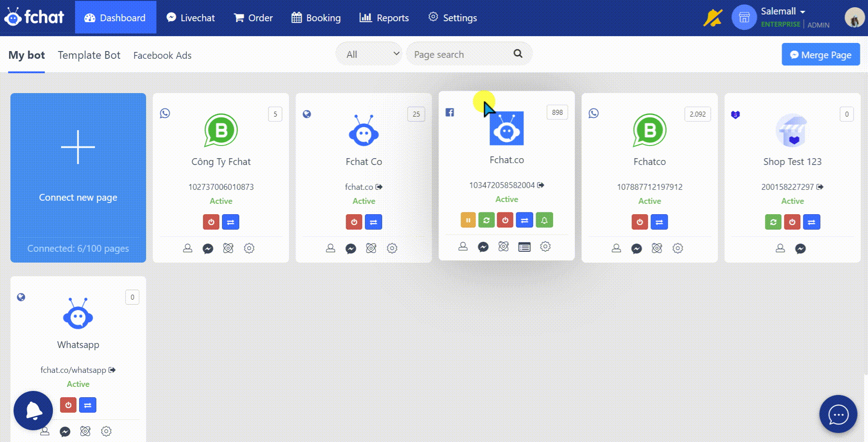Select the My bot tab
Viewport: 868px width, 442px height.
point(27,55)
